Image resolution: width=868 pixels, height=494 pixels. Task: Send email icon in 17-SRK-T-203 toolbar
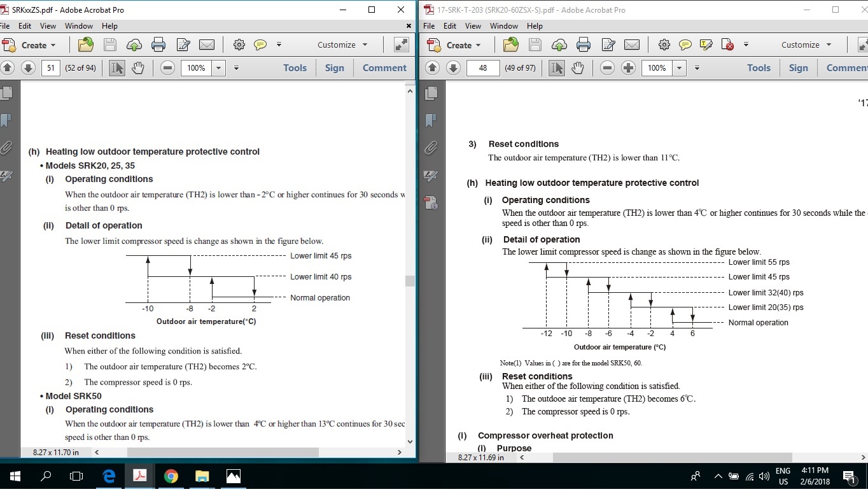(632, 45)
